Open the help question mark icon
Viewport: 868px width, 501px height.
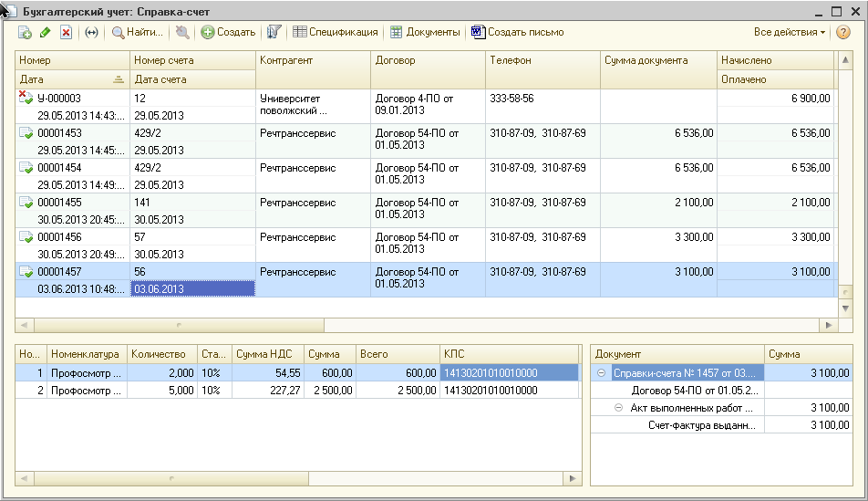[x=842, y=32]
